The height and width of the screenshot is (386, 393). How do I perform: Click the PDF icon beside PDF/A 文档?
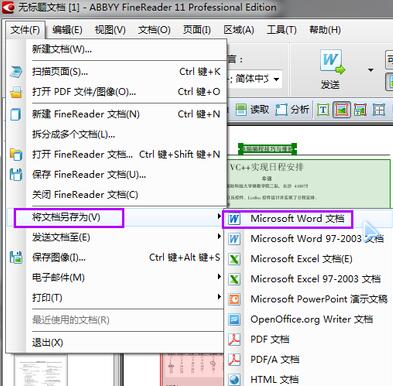(234, 359)
